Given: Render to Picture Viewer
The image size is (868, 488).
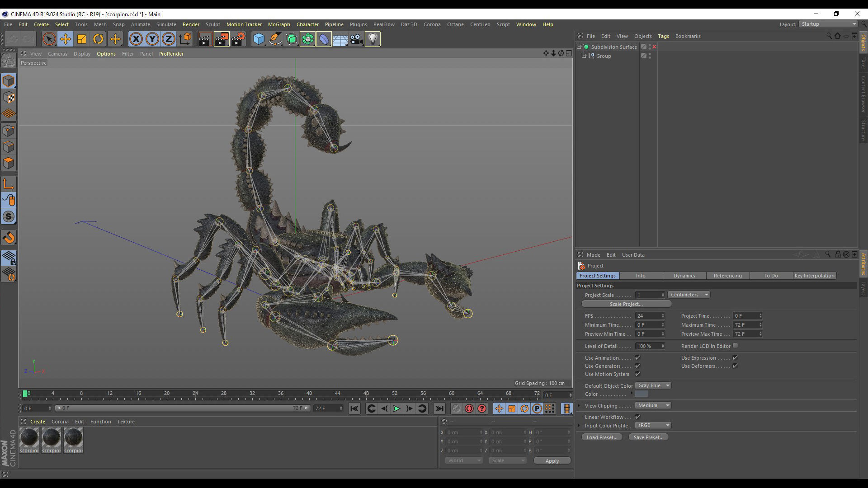Looking at the screenshot, I should point(221,39).
